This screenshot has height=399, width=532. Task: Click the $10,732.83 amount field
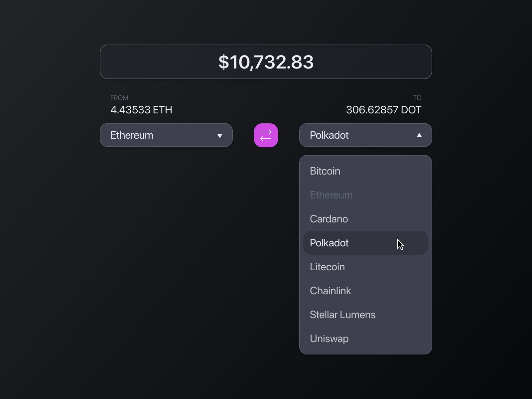tap(266, 62)
